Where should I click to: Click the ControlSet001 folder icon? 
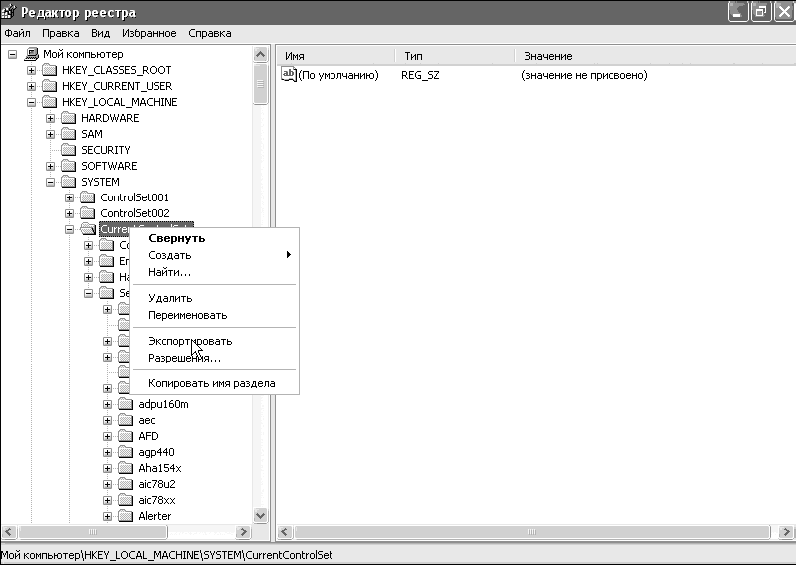pos(88,197)
